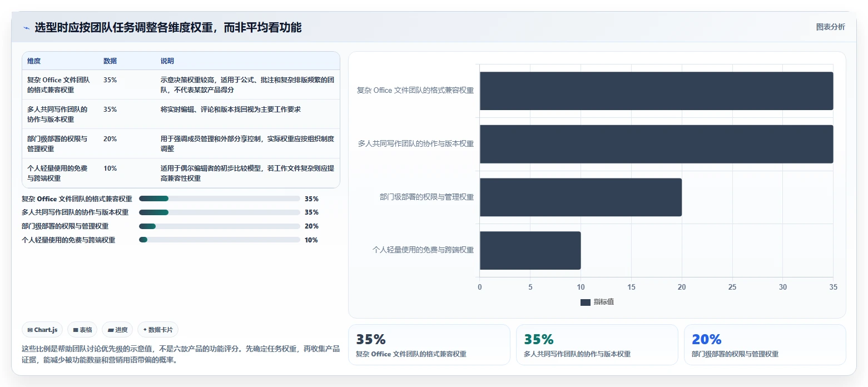Select the slide title about 调整各维度权重

click(168, 27)
